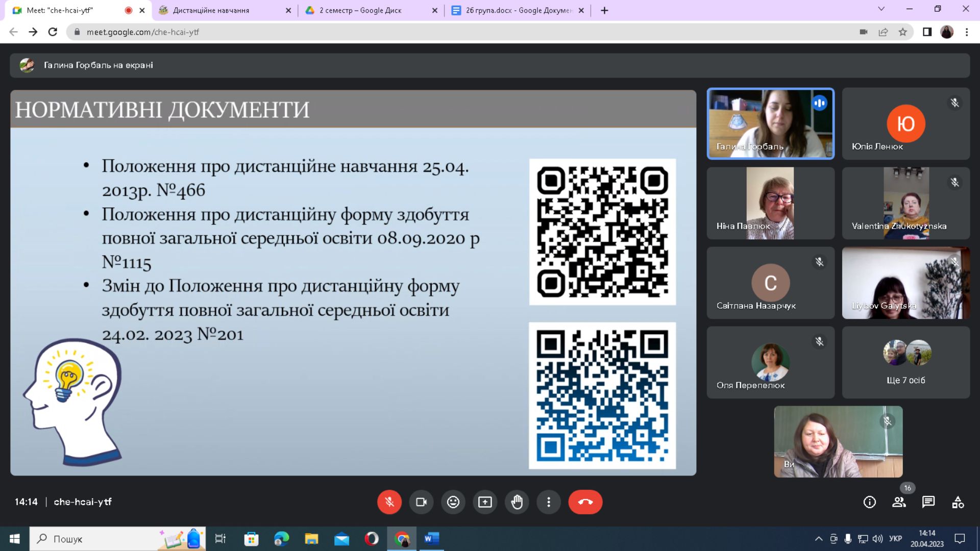Select Valentina Zhukotyznska video tile

(906, 203)
